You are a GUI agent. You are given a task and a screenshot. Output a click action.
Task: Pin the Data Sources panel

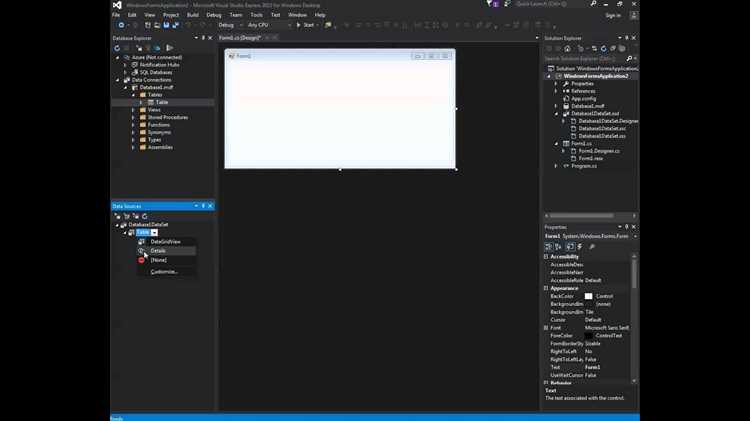(x=203, y=206)
